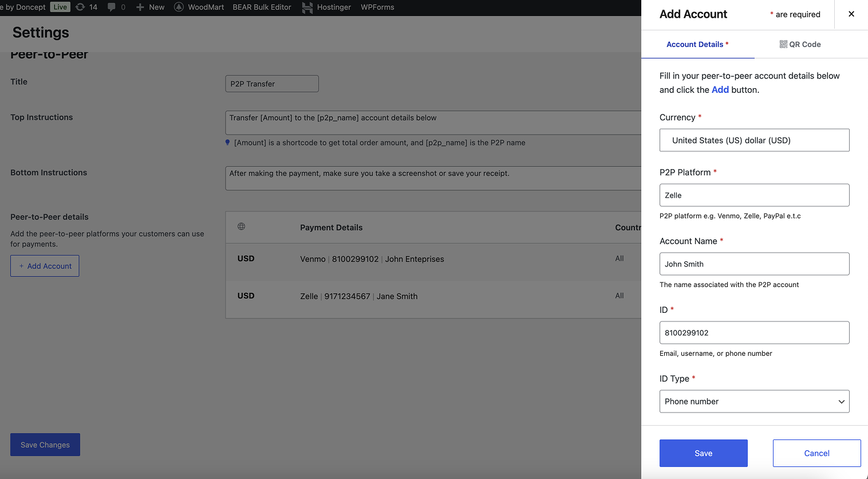This screenshot has width=868, height=479.
Task: Click the Add Account button
Action: [45, 266]
